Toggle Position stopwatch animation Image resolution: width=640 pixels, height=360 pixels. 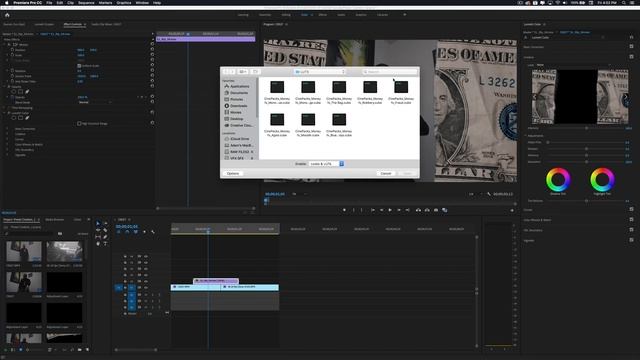(12, 50)
